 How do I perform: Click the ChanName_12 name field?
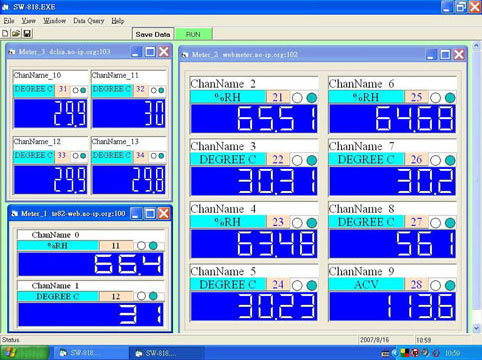pos(50,142)
